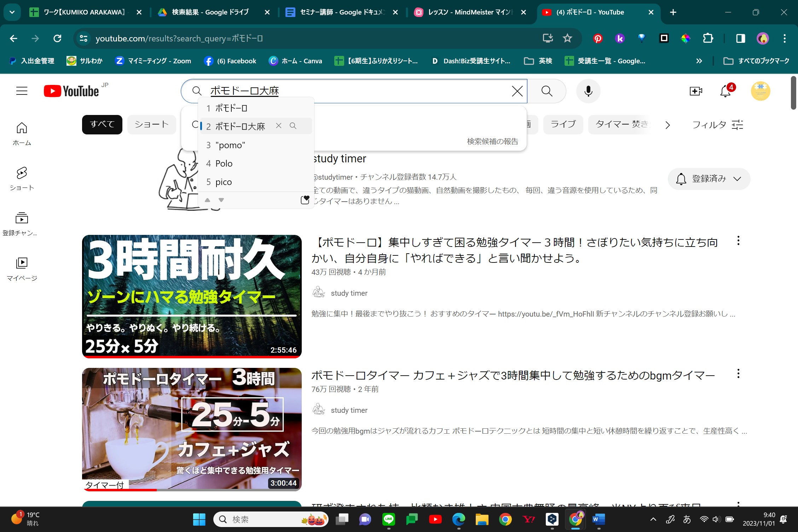Image resolution: width=798 pixels, height=532 pixels.
Task: Open the notifications bell with 4 badge
Action: pyautogui.click(x=725, y=91)
